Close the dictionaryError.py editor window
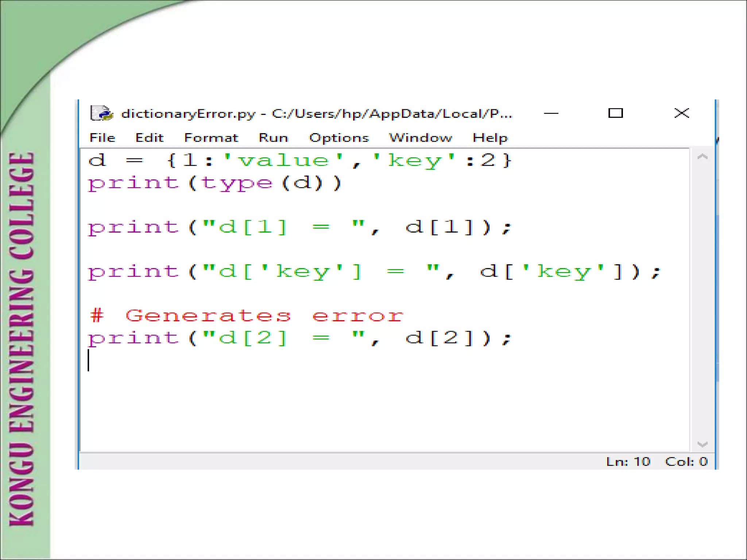The height and width of the screenshot is (560, 747). [681, 113]
